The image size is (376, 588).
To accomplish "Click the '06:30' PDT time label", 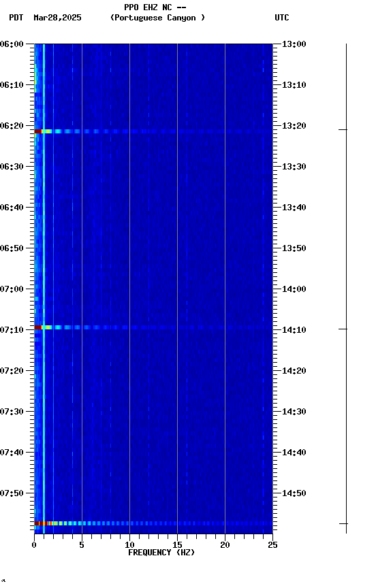I will pos(12,167).
